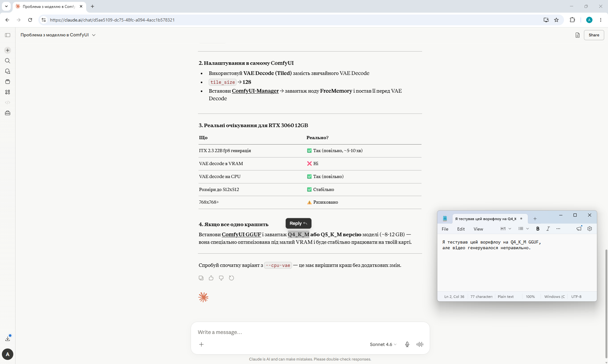Start voice dictation with microphone icon

coord(407,344)
